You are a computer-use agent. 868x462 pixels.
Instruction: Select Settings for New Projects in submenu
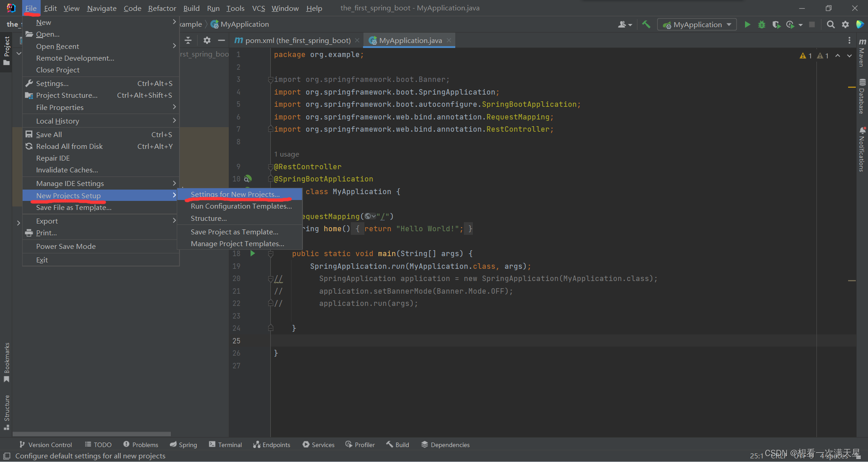(x=234, y=194)
